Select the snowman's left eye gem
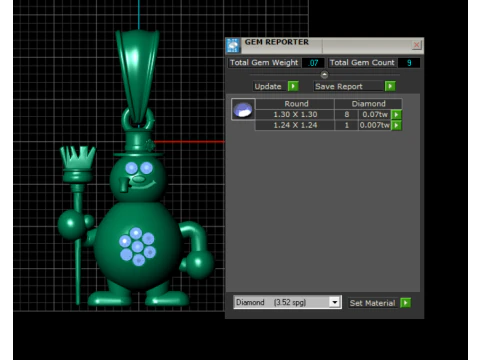 [x=131, y=168]
